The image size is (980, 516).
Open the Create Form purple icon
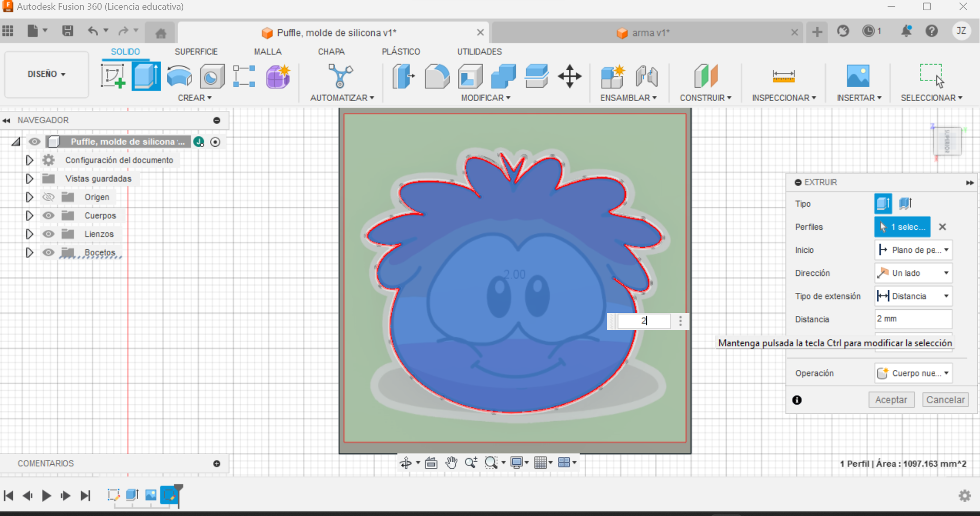278,76
